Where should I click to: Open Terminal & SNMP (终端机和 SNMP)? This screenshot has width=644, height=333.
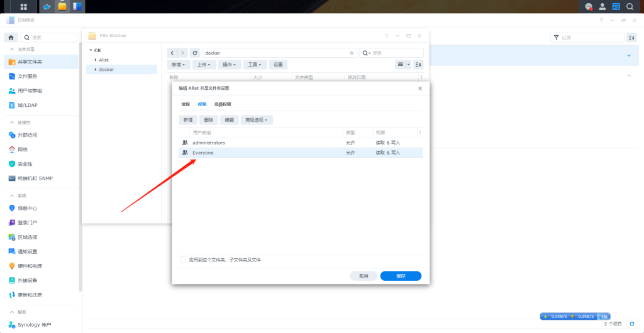click(x=41, y=178)
